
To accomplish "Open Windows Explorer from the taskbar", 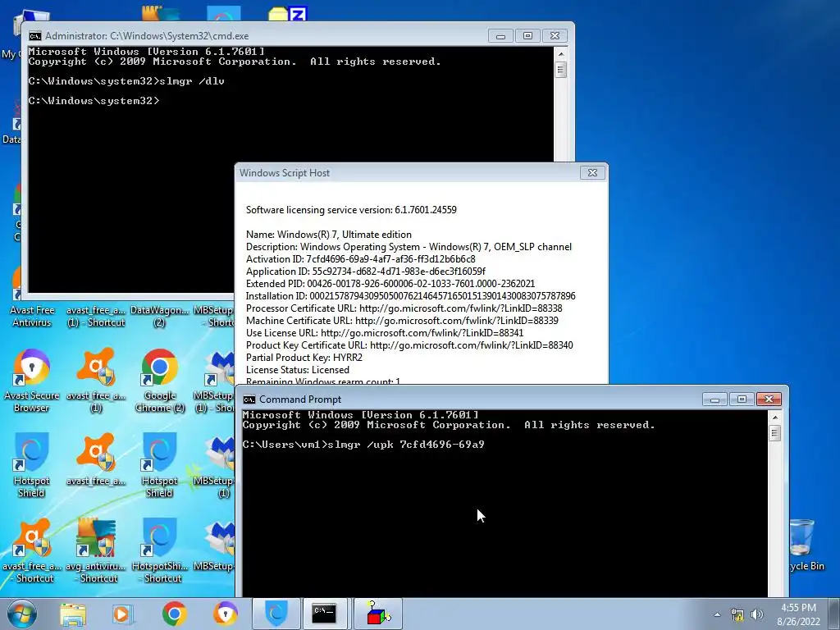I will click(x=73, y=614).
